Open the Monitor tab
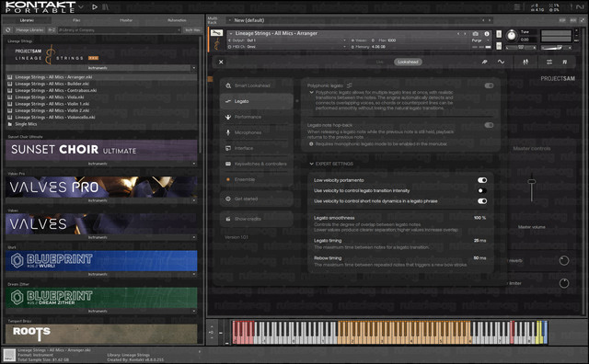The height and width of the screenshot is (364, 589). 126,20
